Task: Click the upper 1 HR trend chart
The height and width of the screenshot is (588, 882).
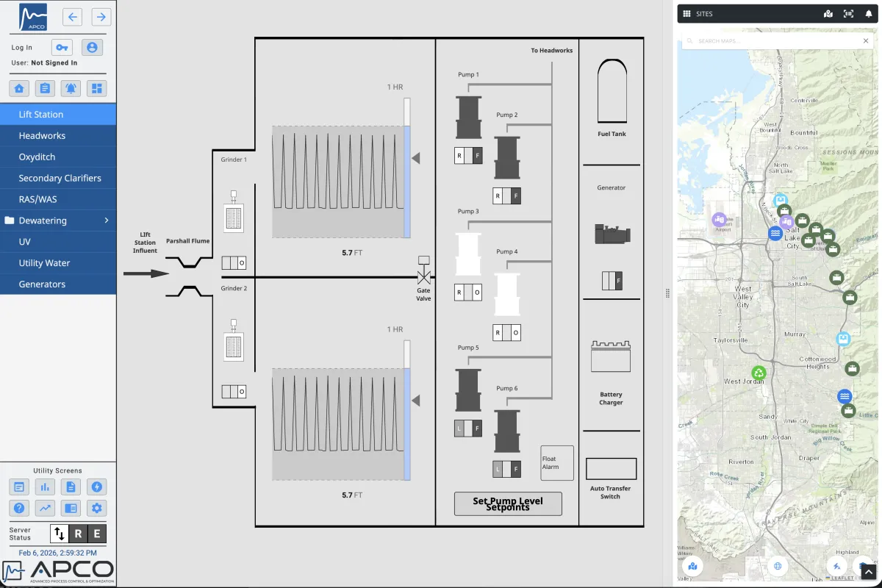Action: pos(337,182)
